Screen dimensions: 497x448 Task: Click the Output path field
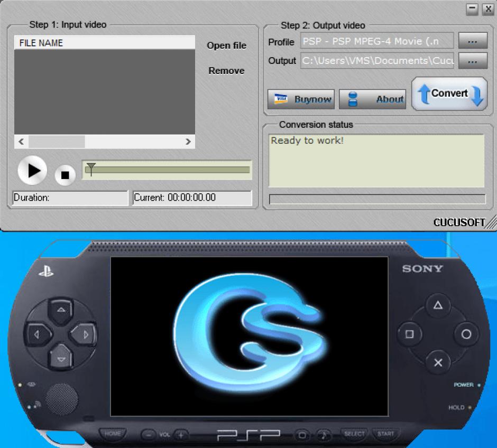[x=377, y=60]
